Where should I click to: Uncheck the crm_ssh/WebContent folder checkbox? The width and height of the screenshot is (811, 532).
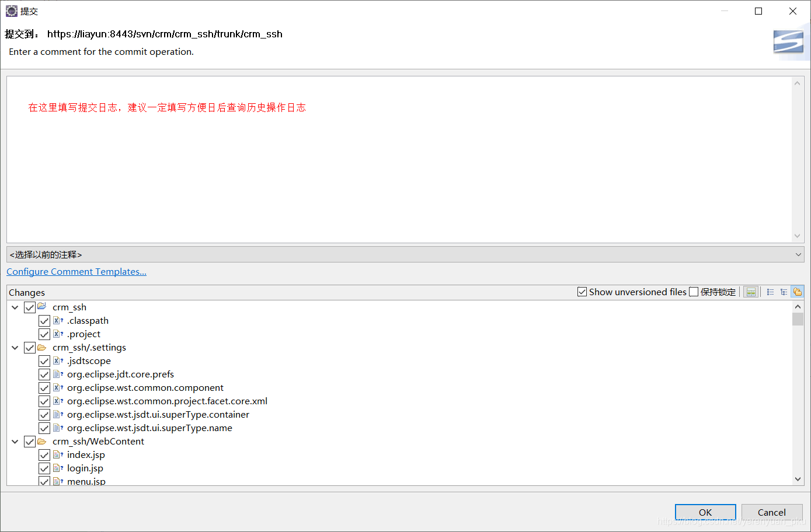point(30,442)
